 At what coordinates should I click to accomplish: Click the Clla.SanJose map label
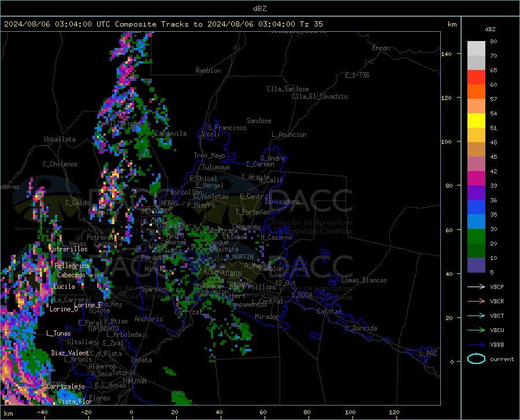[288, 89]
